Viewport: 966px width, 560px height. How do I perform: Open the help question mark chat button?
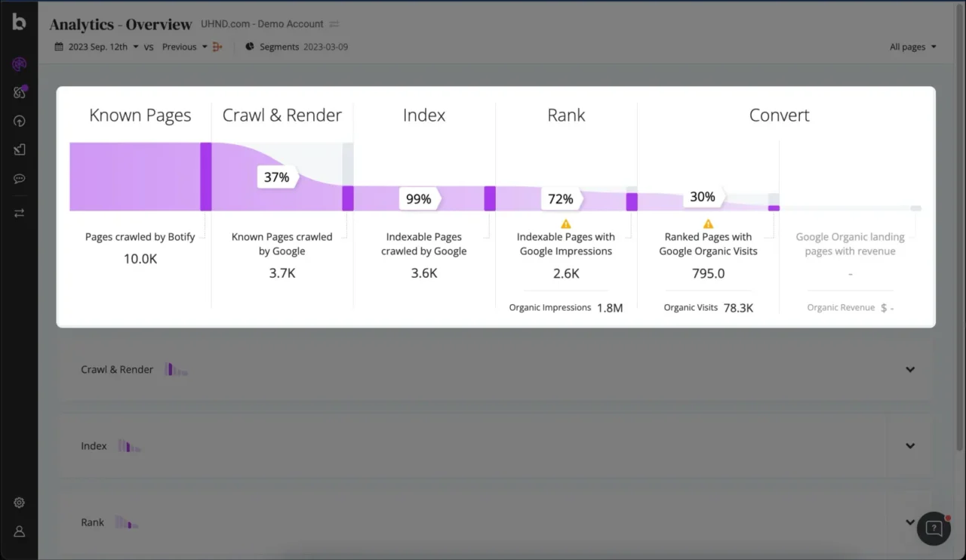point(934,528)
